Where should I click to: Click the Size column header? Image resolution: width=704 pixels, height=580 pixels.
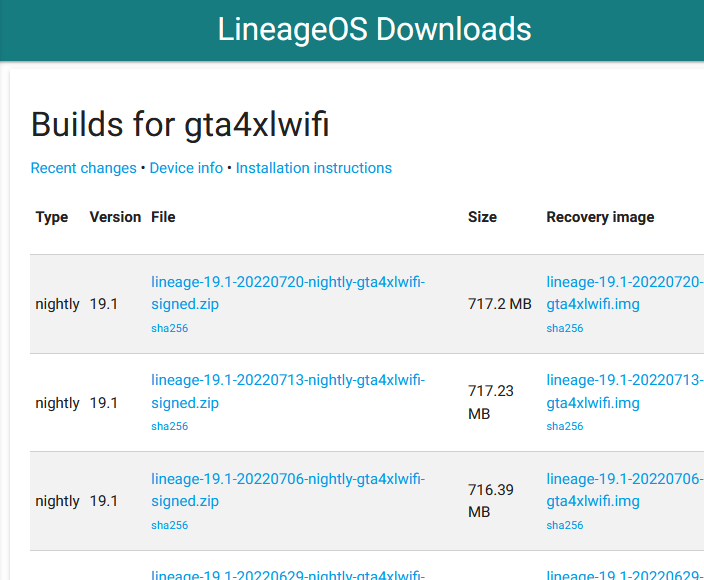click(482, 217)
